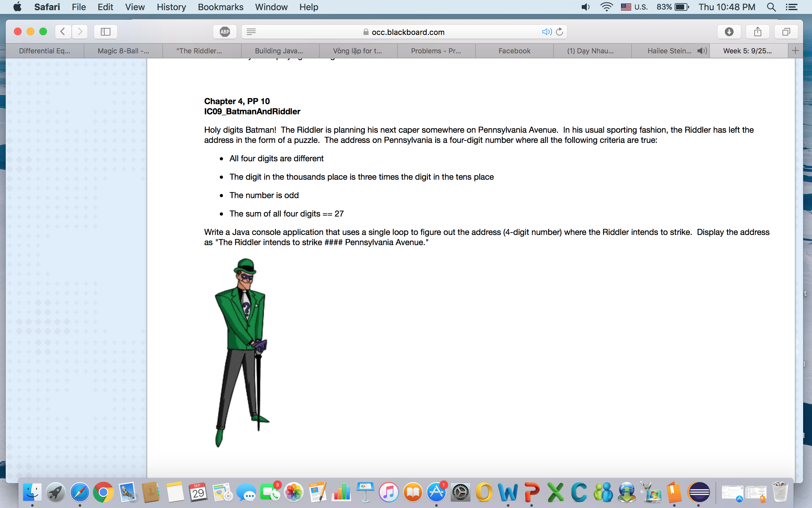This screenshot has width=812, height=508.
Task: Open the volume control in menu bar
Action: [x=586, y=7]
